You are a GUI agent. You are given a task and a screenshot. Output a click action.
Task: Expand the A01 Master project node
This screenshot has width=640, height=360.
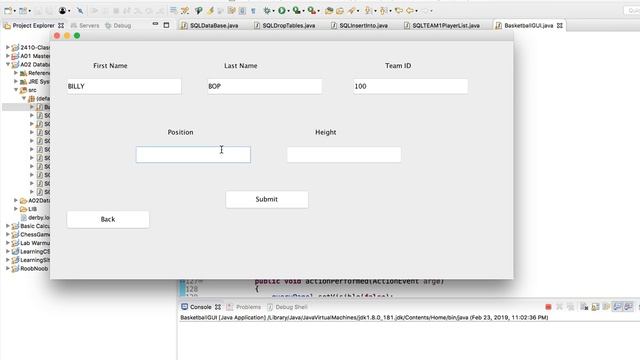click(x=7, y=56)
